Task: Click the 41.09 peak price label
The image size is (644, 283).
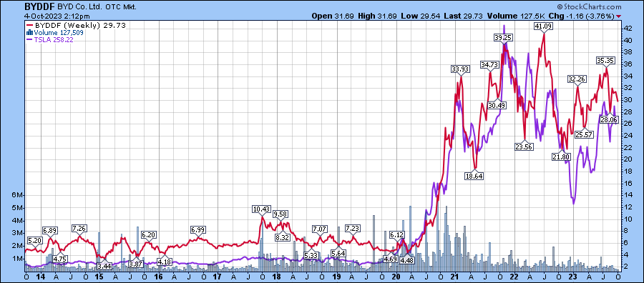Action: tap(543, 26)
